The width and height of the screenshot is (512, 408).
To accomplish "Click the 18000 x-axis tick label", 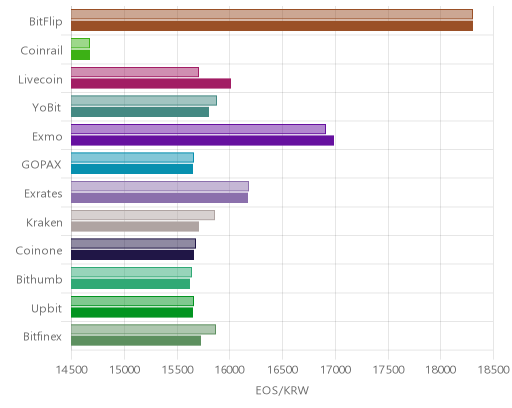I will [440, 370].
